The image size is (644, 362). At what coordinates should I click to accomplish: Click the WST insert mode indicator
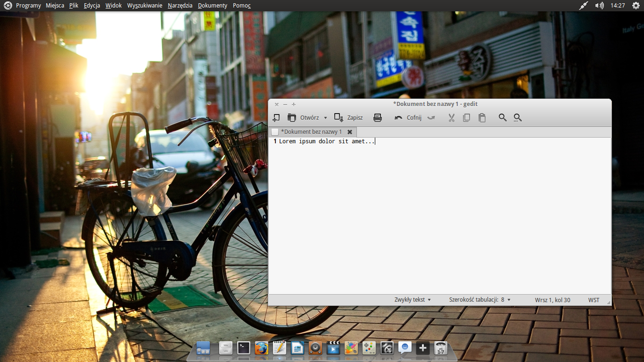pos(594,300)
